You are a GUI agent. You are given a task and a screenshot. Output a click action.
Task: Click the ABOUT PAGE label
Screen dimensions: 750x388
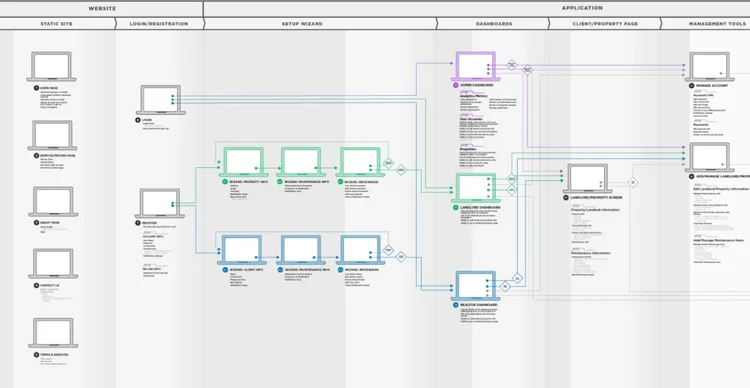(x=50, y=222)
